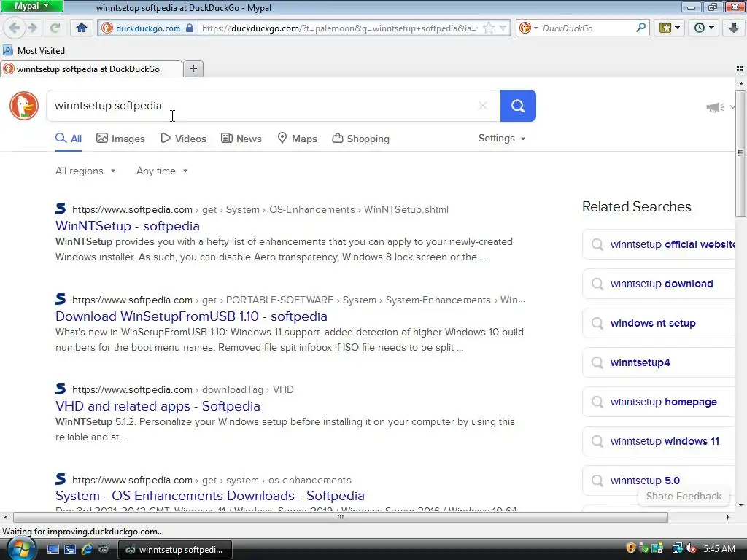Image resolution: width=747 pixels, height=560 pixels.
Task: Click Switch between windows quick launch icon
Action: pos(69,550)
